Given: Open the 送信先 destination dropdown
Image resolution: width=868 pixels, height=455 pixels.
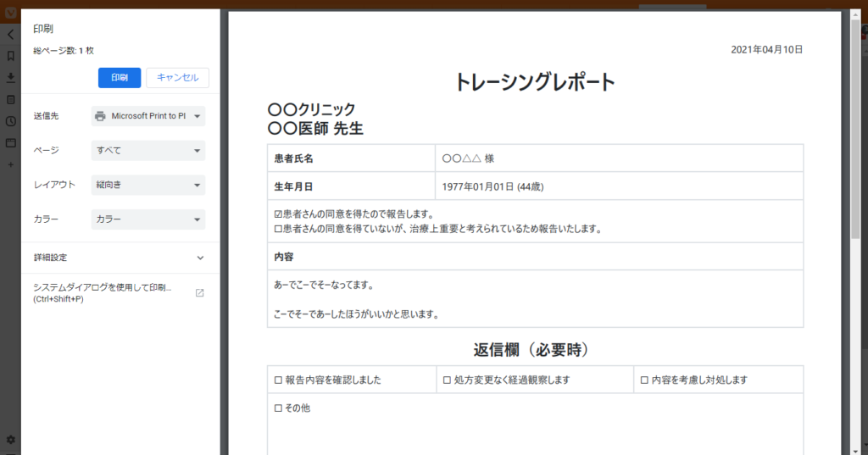Looking at the screenshot, I should click(x=148, y=116).
